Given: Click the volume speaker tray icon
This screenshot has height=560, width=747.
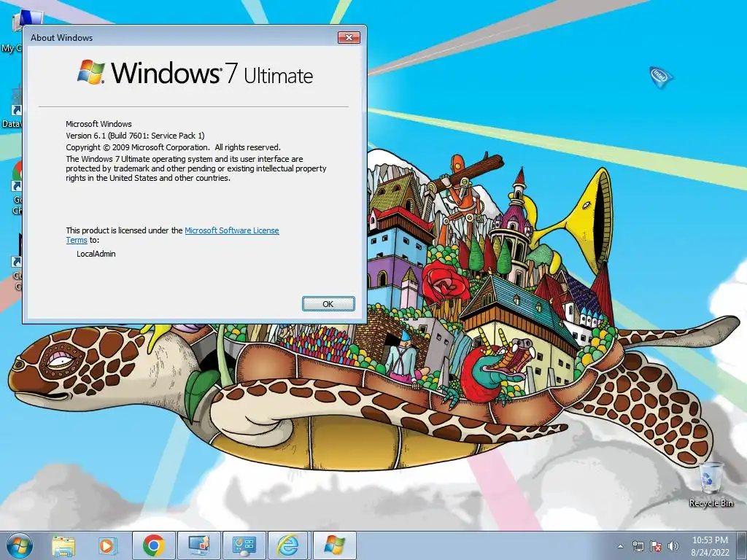Looking at the screenshot, I should (x=673, y=546).
